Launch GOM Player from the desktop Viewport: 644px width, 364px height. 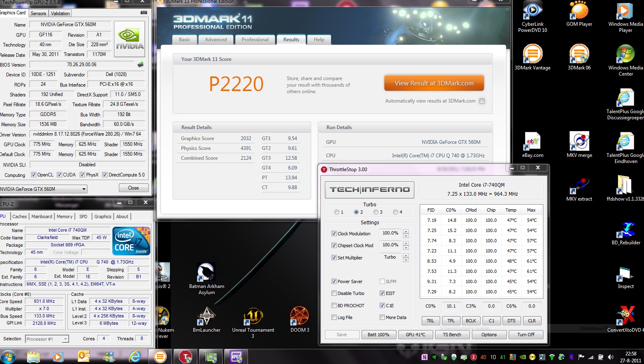[x=579, y=14]
